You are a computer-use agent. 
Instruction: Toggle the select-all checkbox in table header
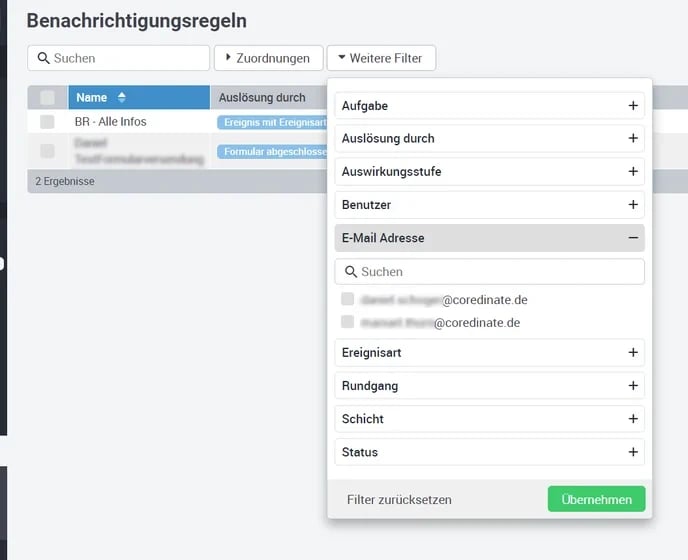(47, 97)
